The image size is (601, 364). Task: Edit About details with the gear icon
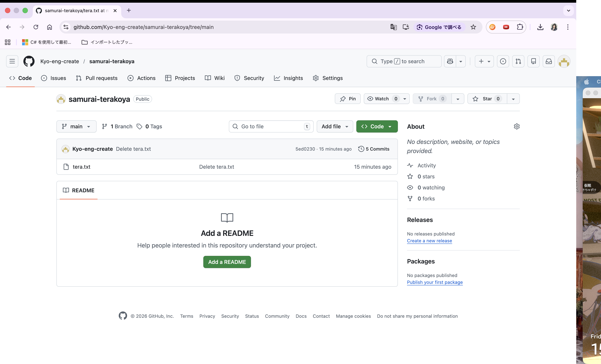click(x=516, y=126)
